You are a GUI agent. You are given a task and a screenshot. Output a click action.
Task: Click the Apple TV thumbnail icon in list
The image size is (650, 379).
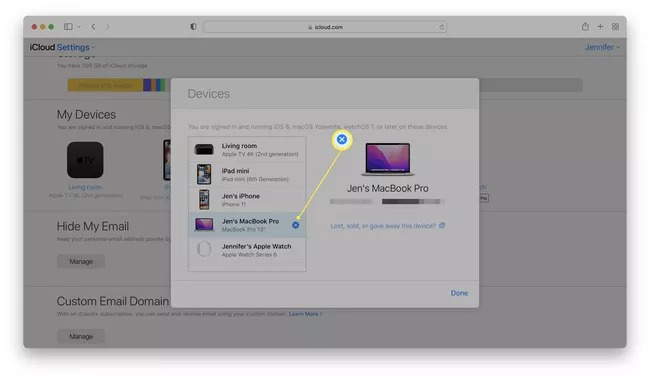(204, 150)
